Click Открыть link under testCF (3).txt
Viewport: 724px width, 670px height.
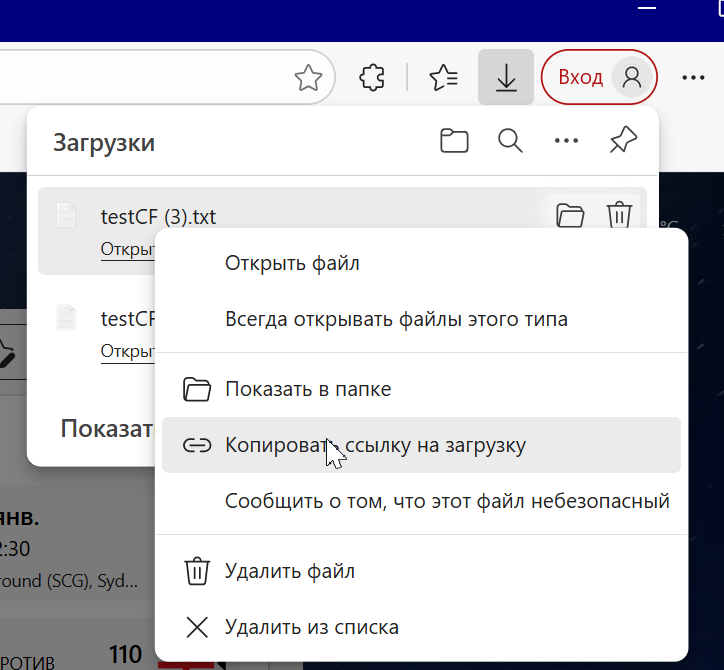click(x=128, y=249)
